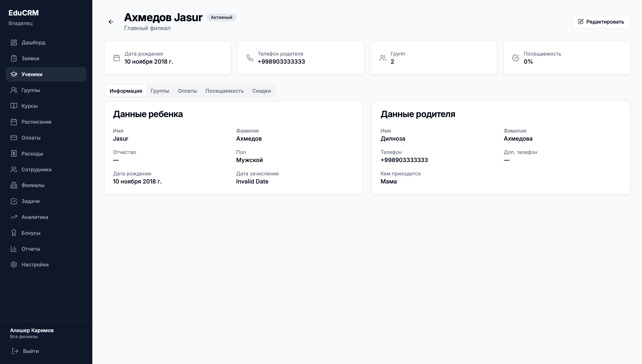
Task: Click the Филиалы building icon
Action: coord(14,185)
